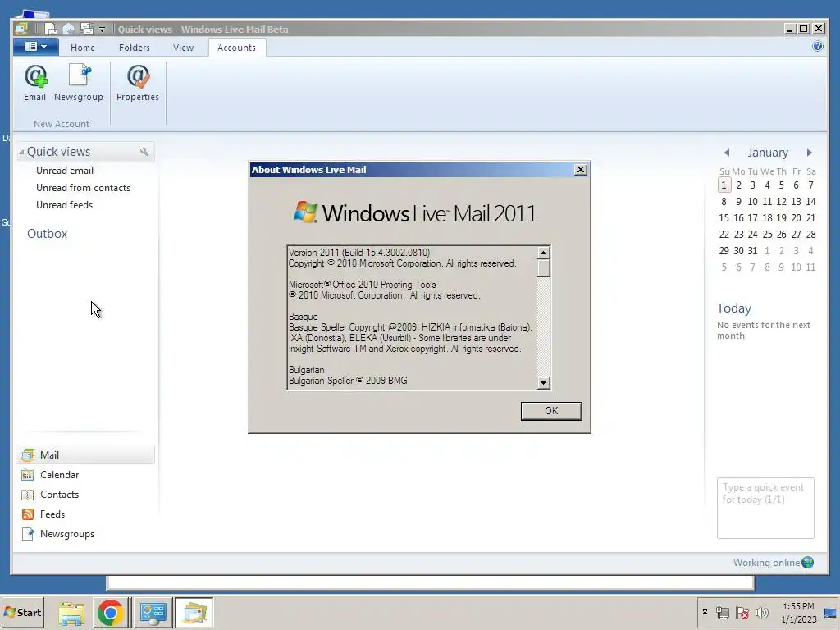The image size is (840, 630).
Task: Click the taskbar clock showing 1:55 PM
Action: [x=798, y=613]
